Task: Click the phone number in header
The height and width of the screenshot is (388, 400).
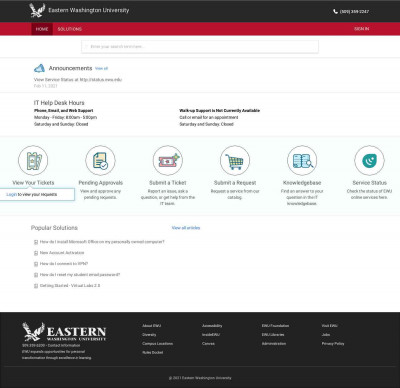Action: click(x=354, y=12)
